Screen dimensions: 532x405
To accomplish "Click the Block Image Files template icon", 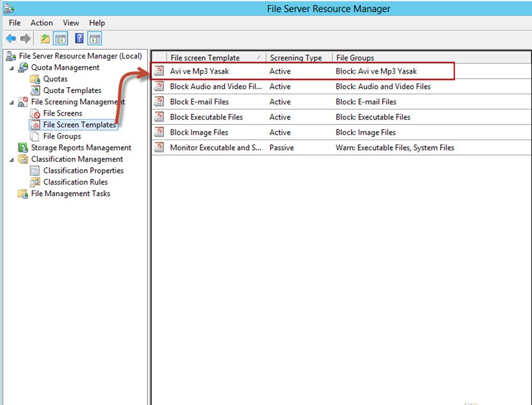I will pos(159,132).
